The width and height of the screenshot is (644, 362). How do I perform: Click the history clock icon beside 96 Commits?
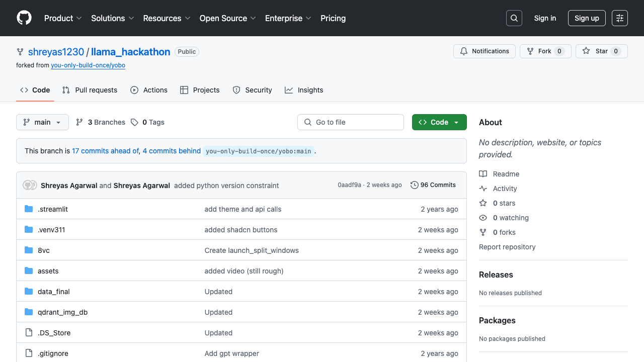coord(415,185)
